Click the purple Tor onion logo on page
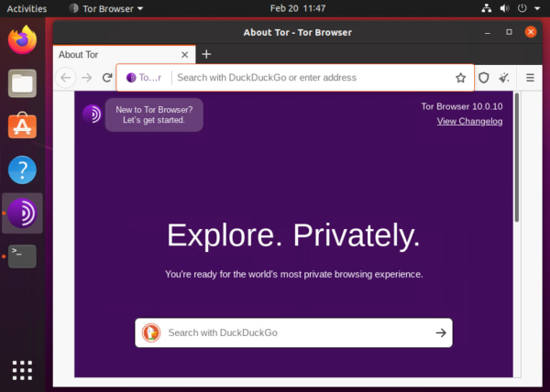 click(92, 114)
